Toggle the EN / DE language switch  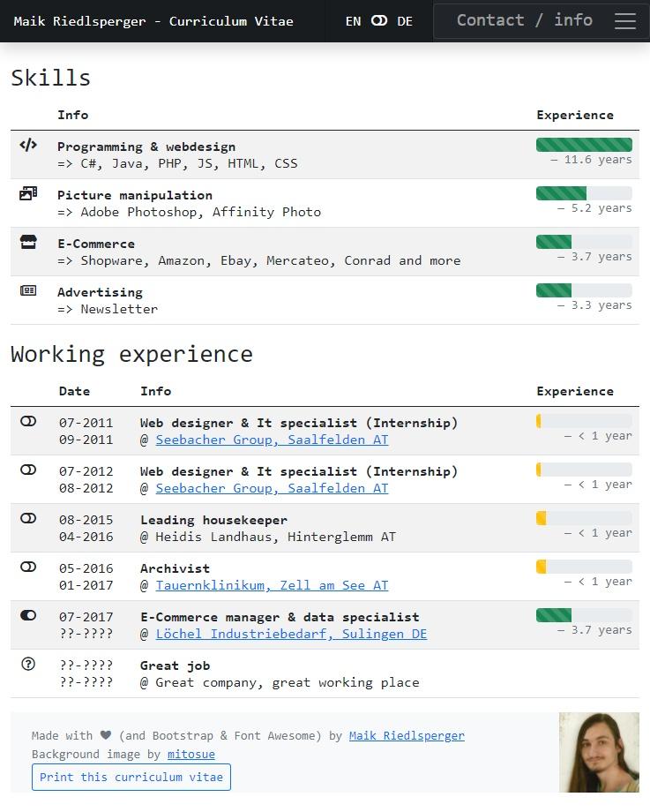pyautogui.click(x=379, y=20)
